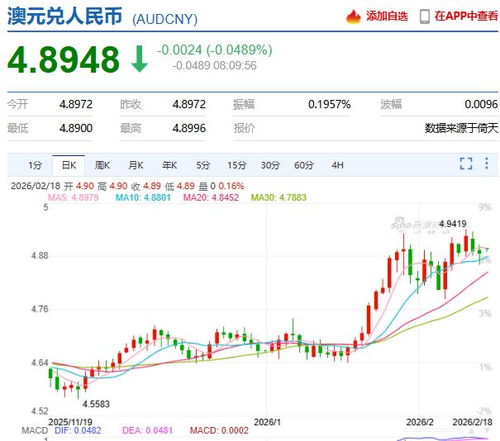Click the MACD: 0.0002 value
Screen dimensions: 500x441
pos(219,430)
